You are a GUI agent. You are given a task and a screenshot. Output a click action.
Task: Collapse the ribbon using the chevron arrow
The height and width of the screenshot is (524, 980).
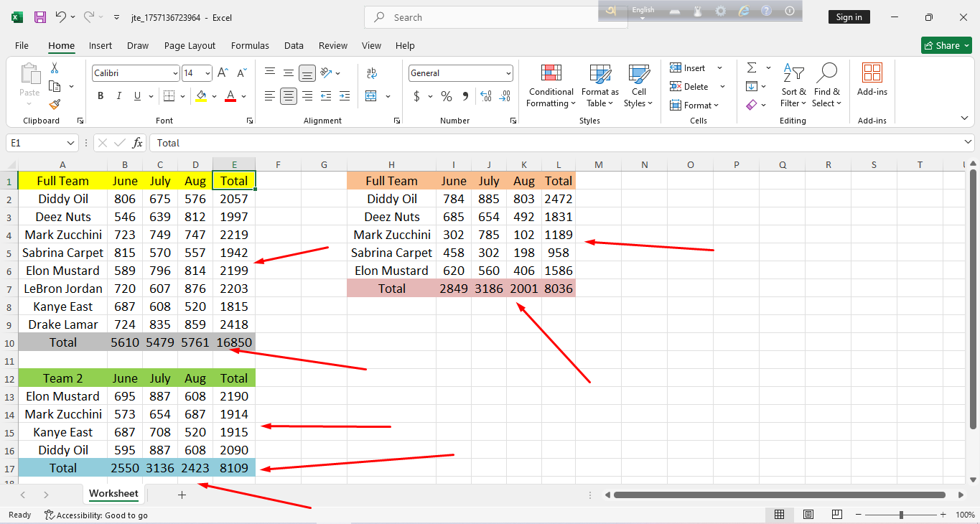click(x=964, y=118)
